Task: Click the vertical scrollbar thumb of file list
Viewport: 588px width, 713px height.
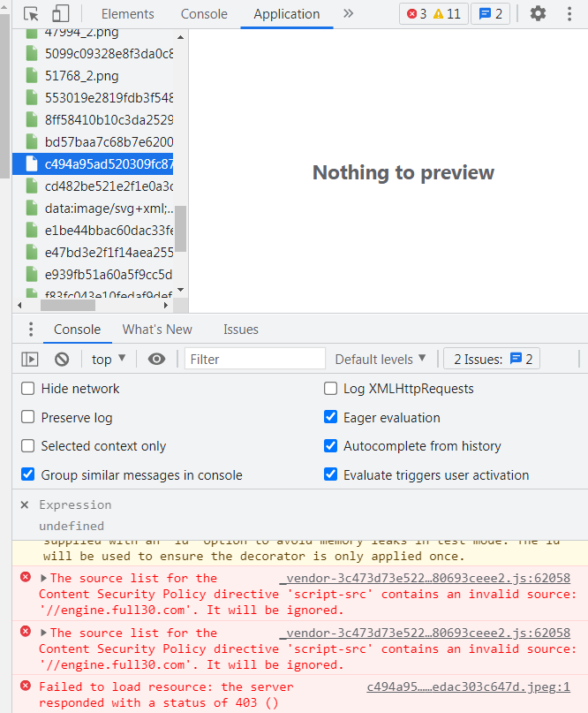Action: click(x=181, y=228)
